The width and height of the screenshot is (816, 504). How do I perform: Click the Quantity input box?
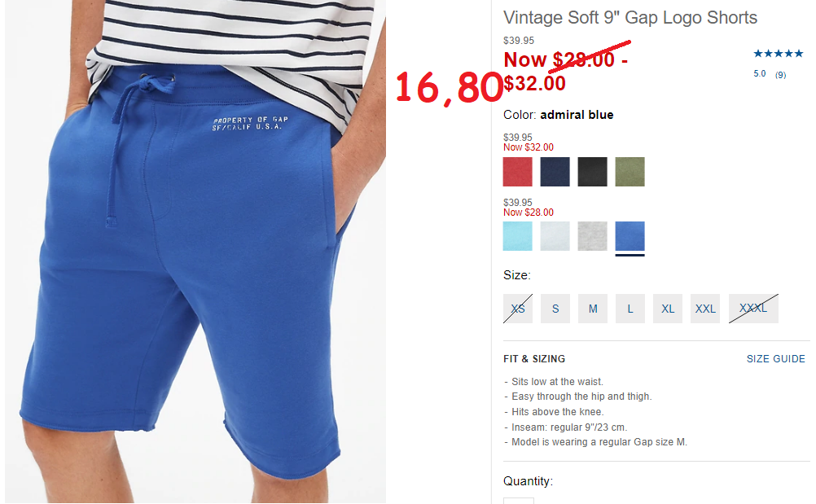[518, 501]
